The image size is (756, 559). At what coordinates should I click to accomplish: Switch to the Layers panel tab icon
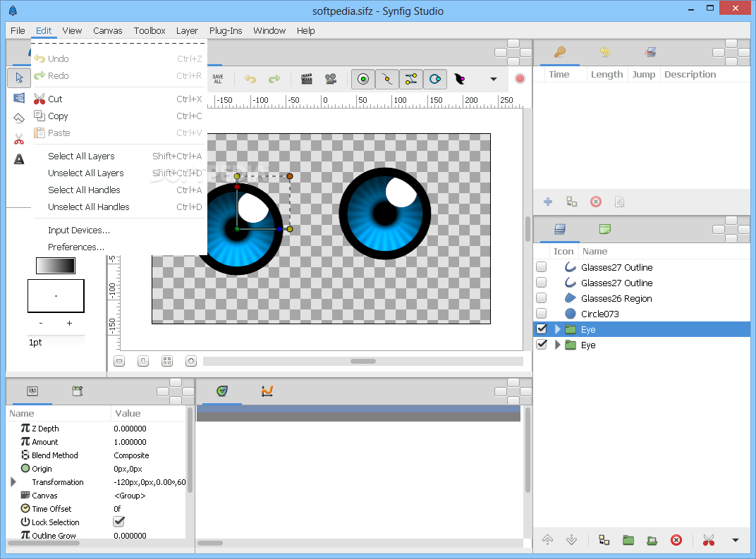pyautogui.click(x=560, y=229)
